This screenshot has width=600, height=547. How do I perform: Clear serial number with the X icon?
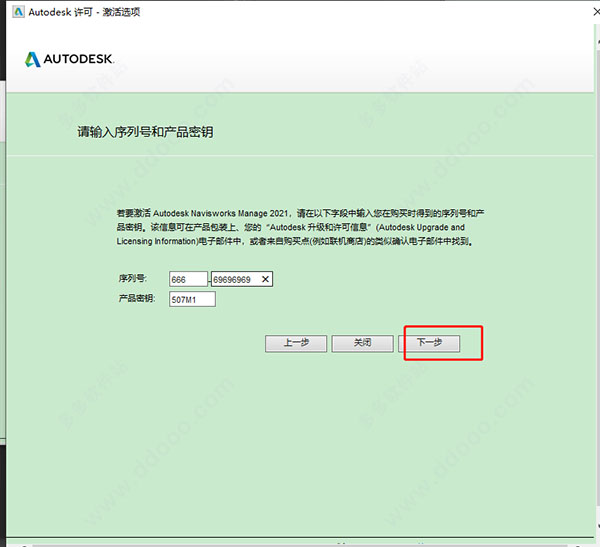(x=265, y=279)
